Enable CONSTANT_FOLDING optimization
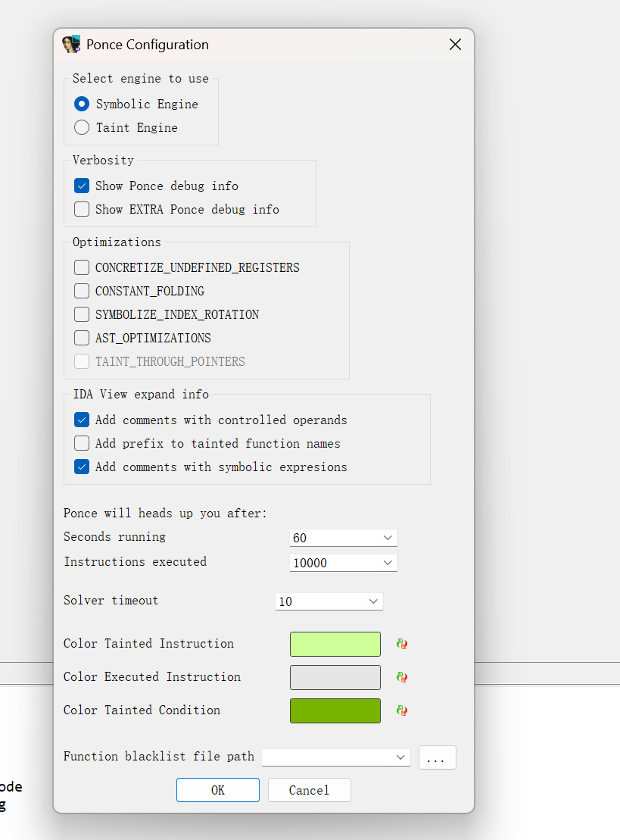Screen dimensions: 620x840 [82, 291]
